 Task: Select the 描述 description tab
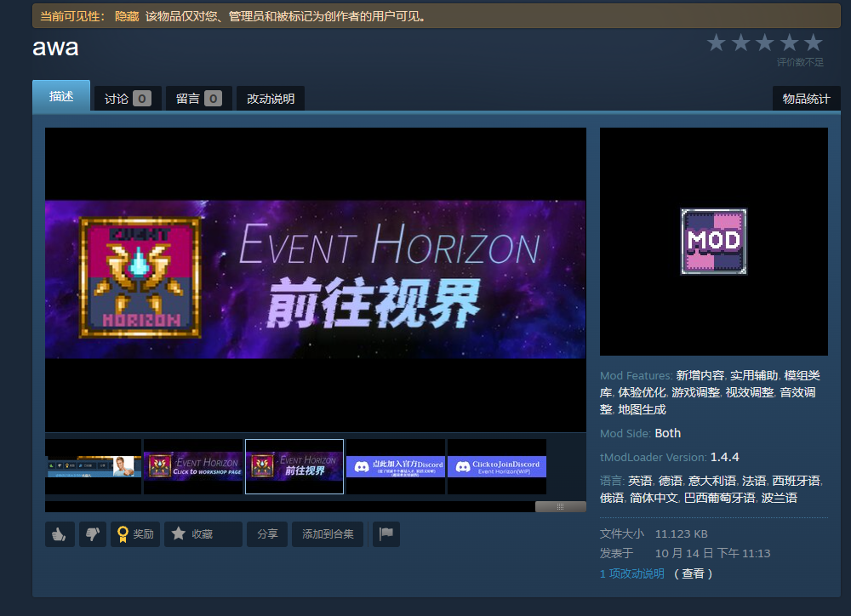point(61,97)
